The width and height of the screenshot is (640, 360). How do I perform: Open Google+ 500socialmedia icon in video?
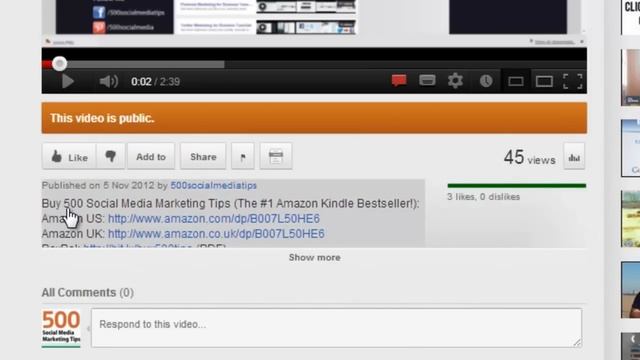[99, 27]
